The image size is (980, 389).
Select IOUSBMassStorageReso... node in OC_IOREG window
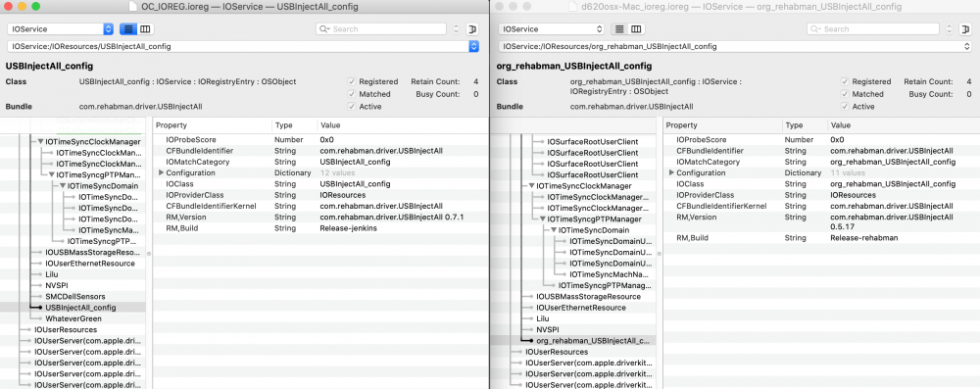click(x=91, y=252)
